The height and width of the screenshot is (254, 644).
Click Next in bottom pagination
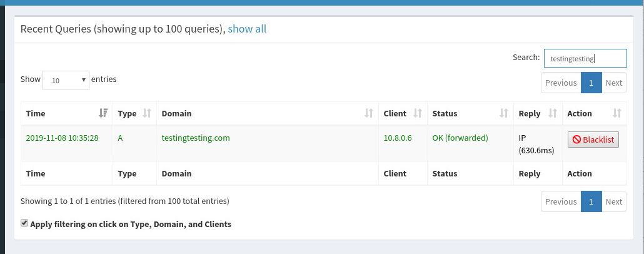point(613,201)
